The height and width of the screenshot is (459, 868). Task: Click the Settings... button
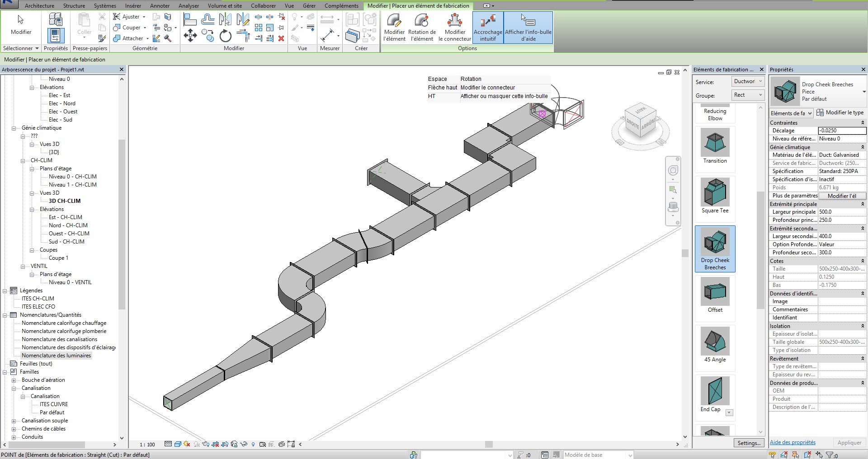coord(749,443)
